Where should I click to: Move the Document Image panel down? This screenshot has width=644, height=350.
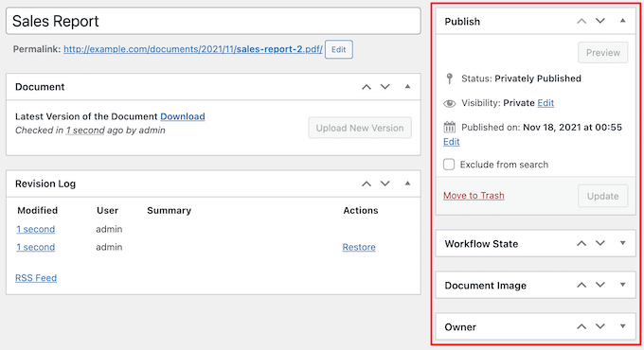[600, 285]
